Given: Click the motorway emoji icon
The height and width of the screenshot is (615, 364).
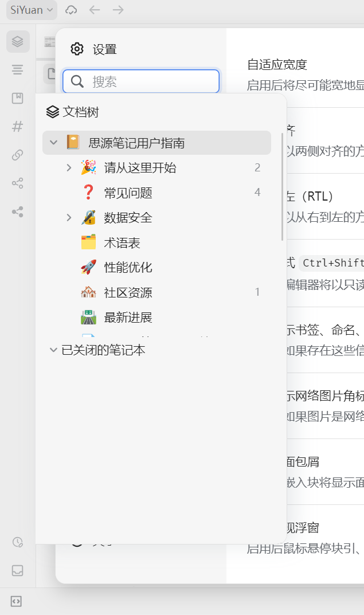Looking at the screenshot, I should [89, 317].
